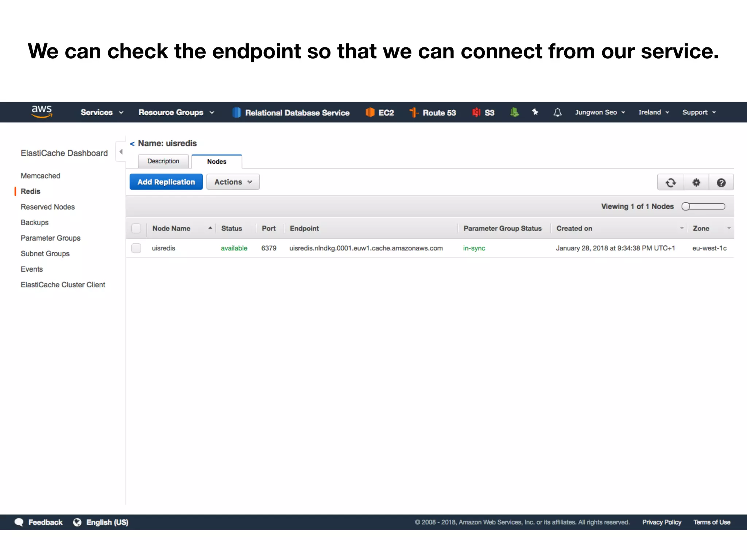The height and width of the screenshot is (560, 747).
Task: Switch to the Description tab
Action: click(163, 161)
